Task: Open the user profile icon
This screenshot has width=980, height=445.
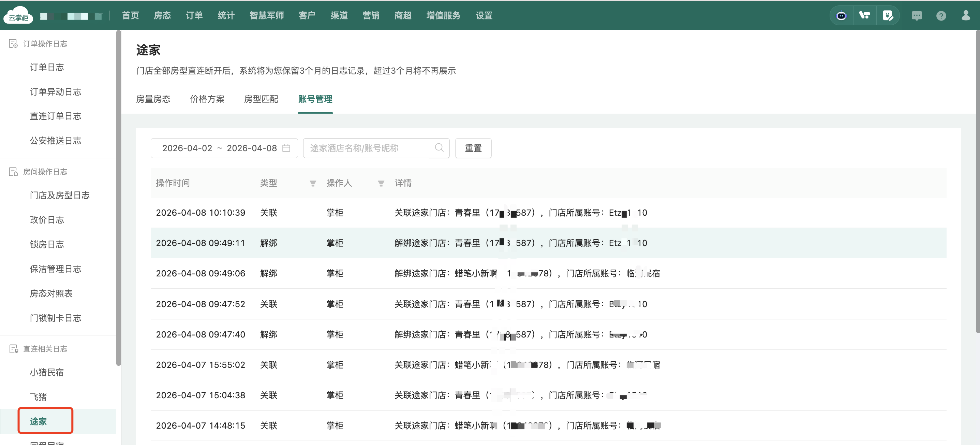Action: click(x=966, y=16)
